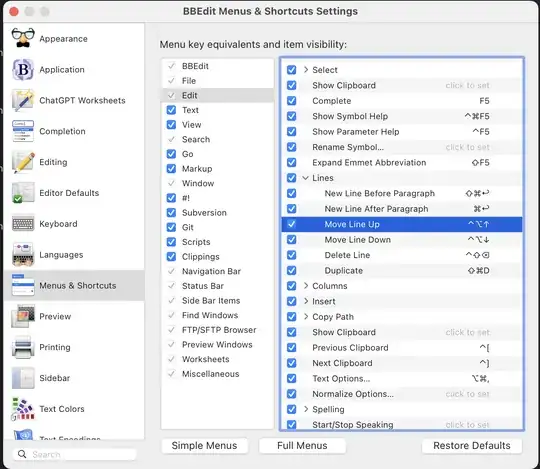Open the Sidebar pane icon

point(23,378)
